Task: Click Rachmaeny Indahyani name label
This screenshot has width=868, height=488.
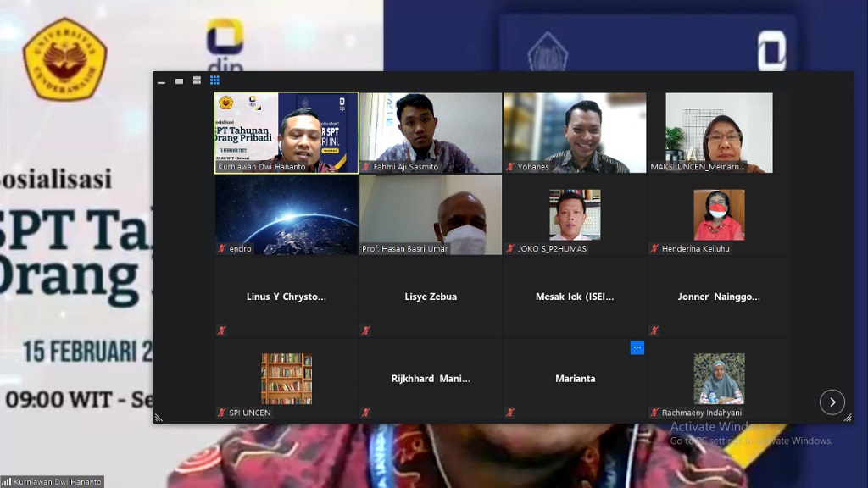Action: point(702,413)
